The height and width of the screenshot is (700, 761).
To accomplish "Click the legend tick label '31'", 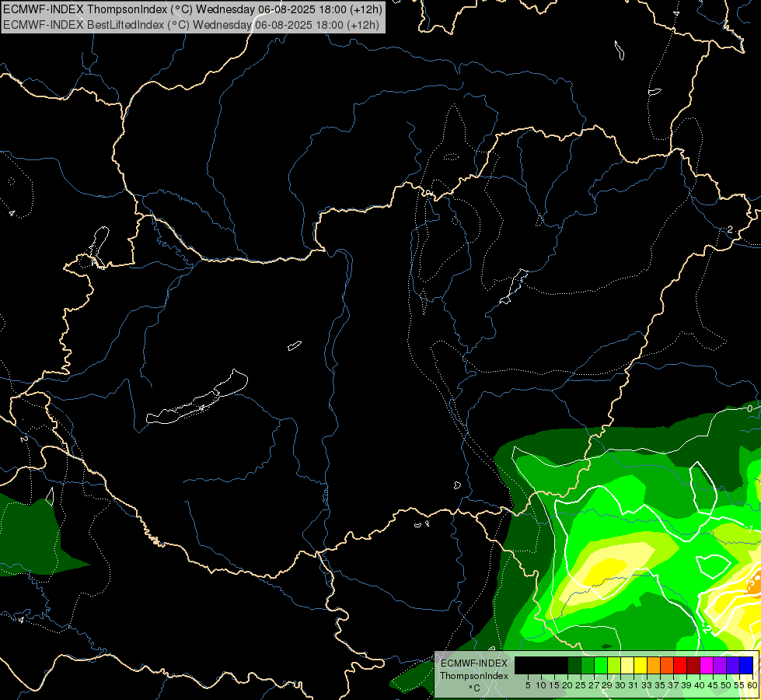I will (x=634, y=685).
